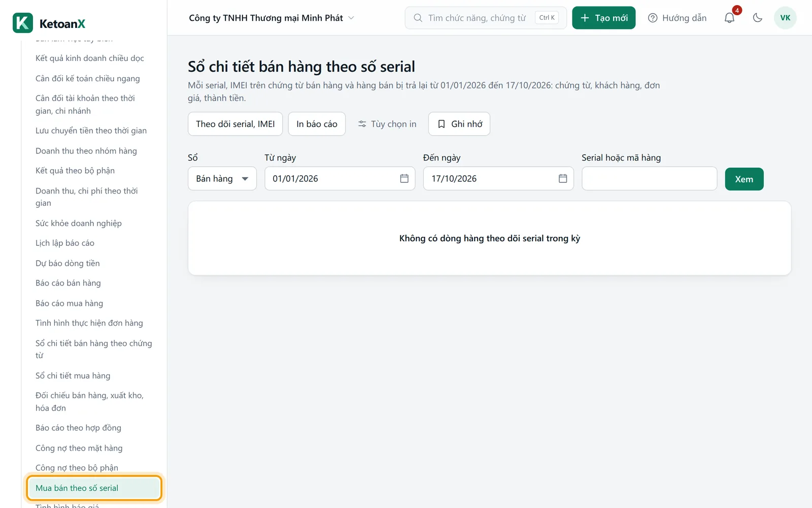This screenshot has width=812, height=508.
Task: Open the VK user avatar menu
Action: (x=785, y=18)
